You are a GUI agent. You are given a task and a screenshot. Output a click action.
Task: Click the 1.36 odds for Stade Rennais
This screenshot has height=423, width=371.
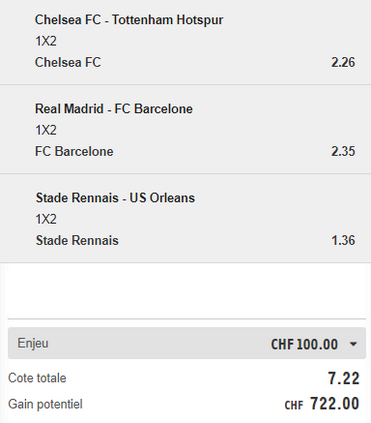343,240
